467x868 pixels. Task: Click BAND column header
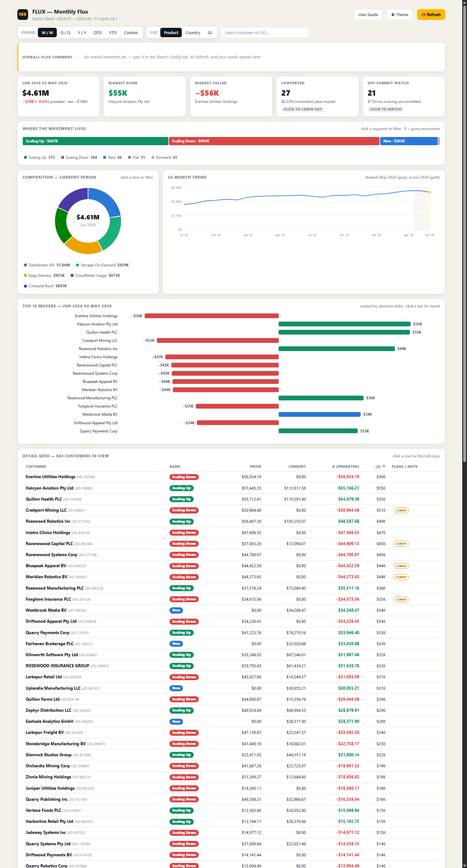175,467
